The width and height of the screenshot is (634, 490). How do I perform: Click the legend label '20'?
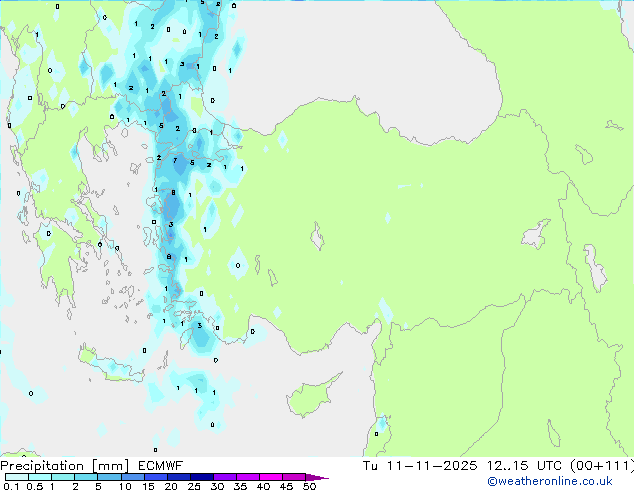pyautogui.click(x=171, y=486)
